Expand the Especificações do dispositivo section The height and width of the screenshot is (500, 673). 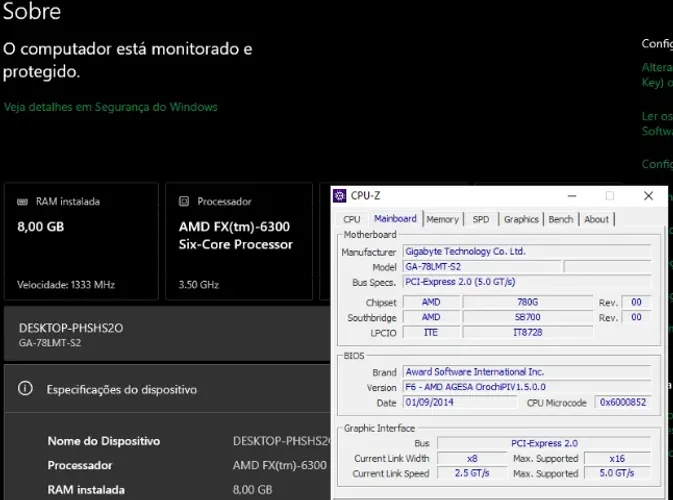167,389
